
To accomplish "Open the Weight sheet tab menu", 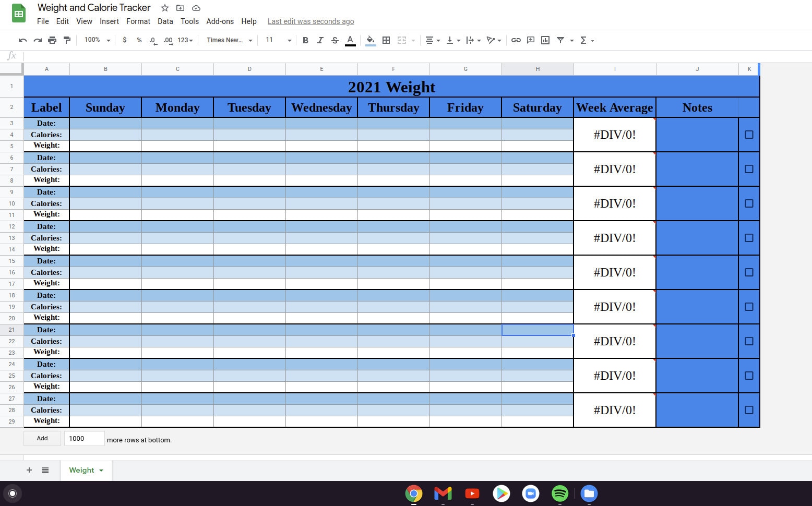I will pos(100,470).
